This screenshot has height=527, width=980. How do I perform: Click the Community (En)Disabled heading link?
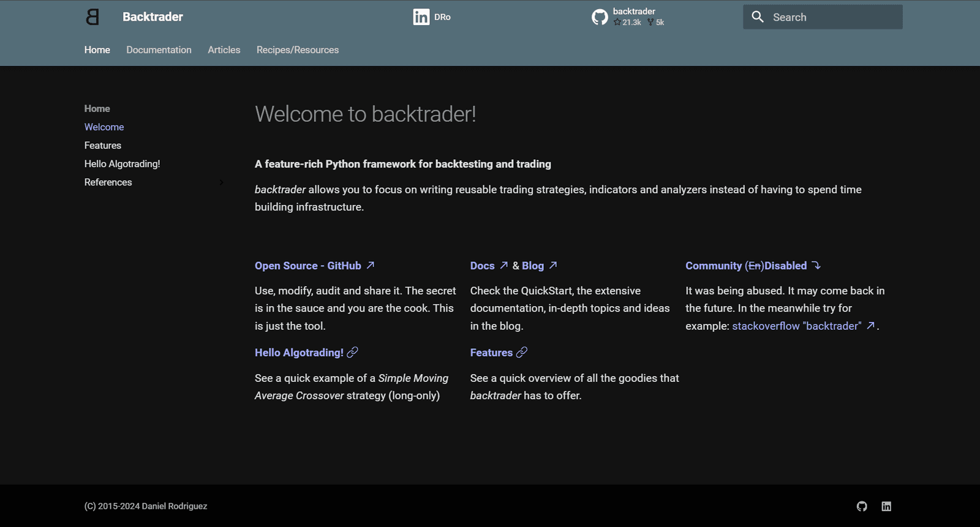[x=746, y=266]
